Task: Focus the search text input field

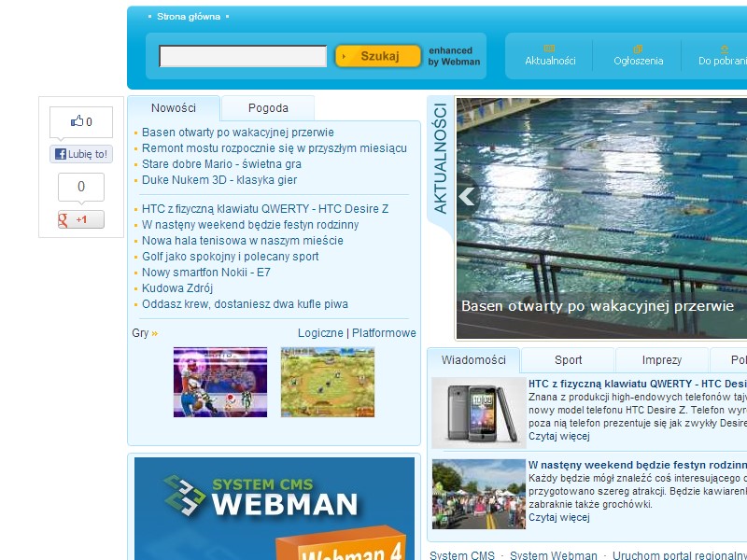Action: pos(243,56)
